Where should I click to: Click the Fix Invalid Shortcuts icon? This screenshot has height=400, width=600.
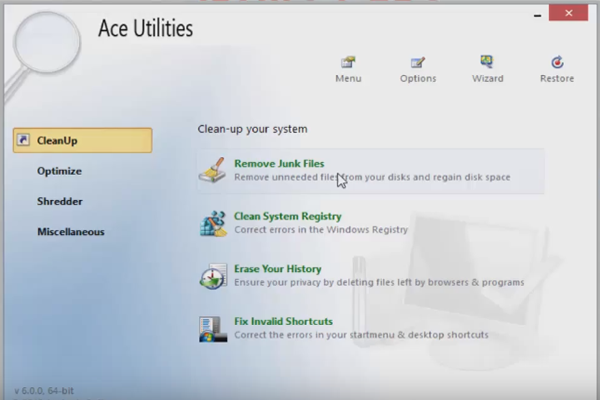point(213,329)
